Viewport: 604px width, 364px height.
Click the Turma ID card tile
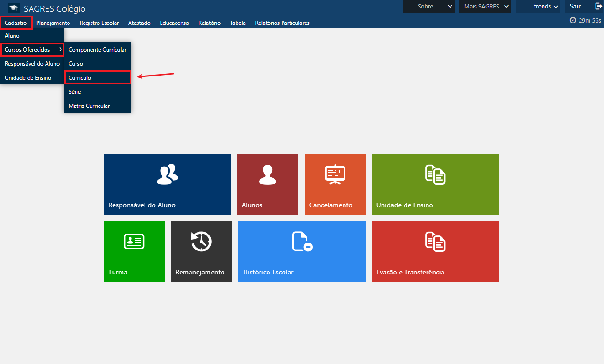point(134,252)
